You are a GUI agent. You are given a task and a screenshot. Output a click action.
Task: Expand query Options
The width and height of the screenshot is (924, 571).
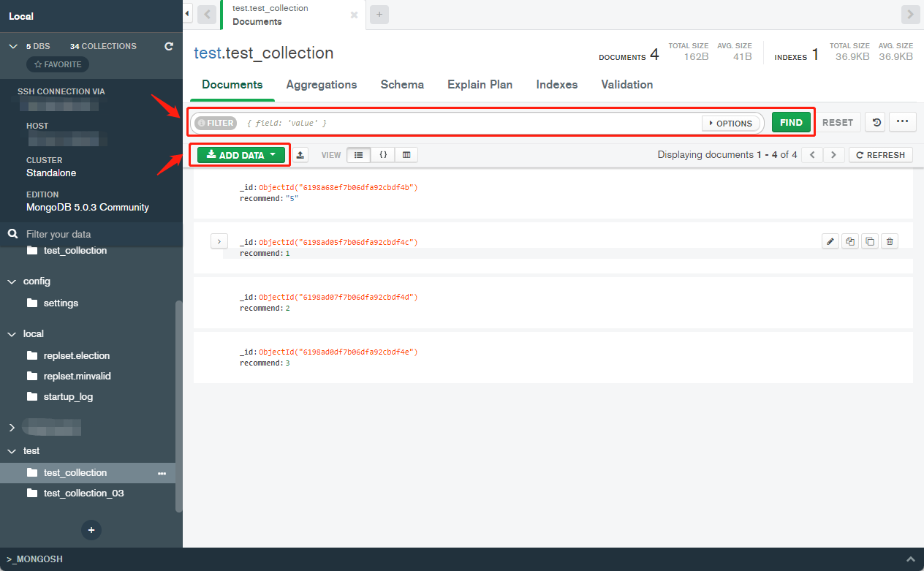(730, 123)
